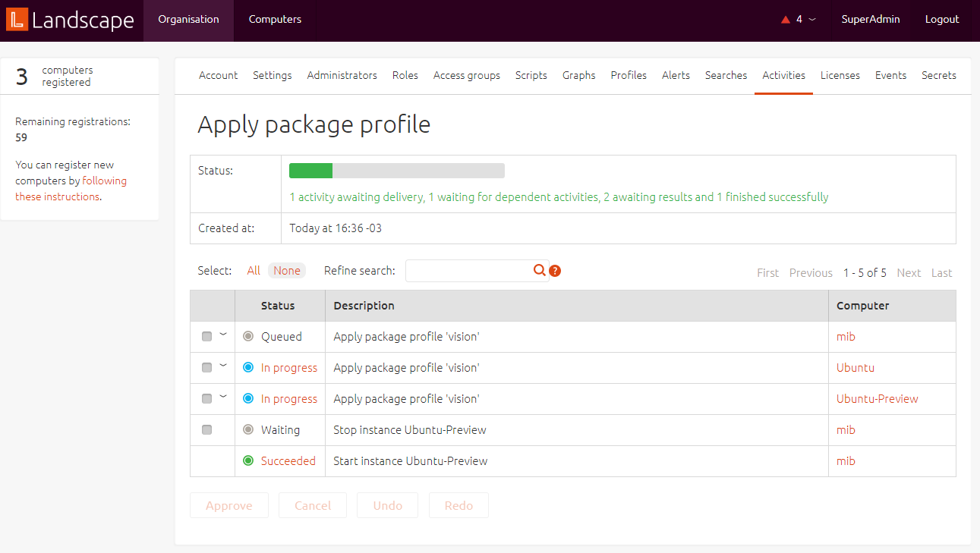This screenshot has width=980, height=553.
Task: Open the Computers menu
Action: tap(275, 20)
